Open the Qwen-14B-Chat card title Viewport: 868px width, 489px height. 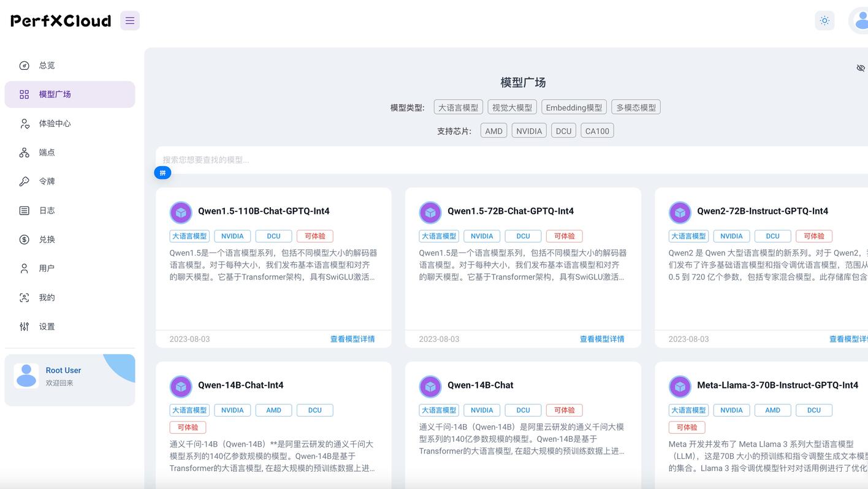coord(481,385)
